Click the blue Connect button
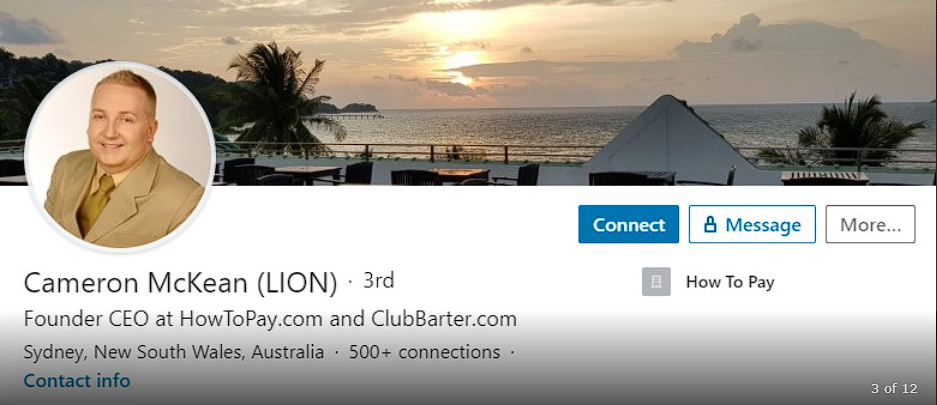This screenshot has height=405, width=937. point(628,224)
